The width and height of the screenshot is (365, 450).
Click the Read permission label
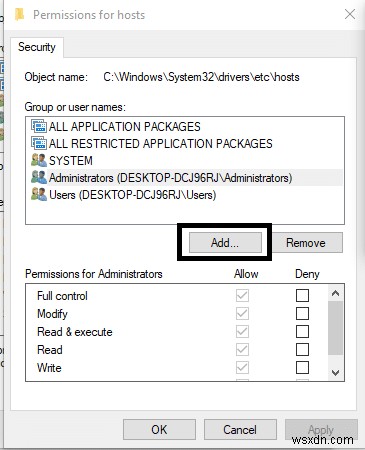[50, 350]
